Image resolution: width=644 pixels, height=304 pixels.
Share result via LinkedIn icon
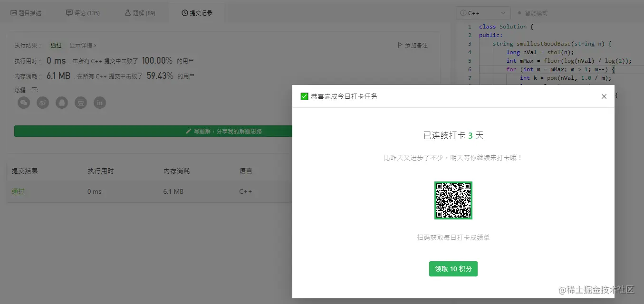(100, 103)
